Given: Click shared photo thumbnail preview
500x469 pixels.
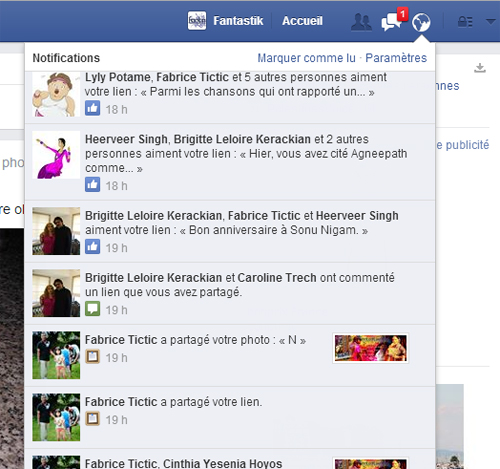Looking at the screenshot, I should coord(370,348).
